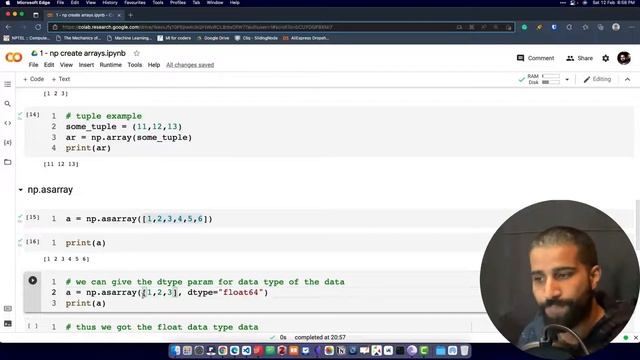This screenshot has width=640, height=360.
Task: Open the Files folder panel
Action: coord(7,162)
